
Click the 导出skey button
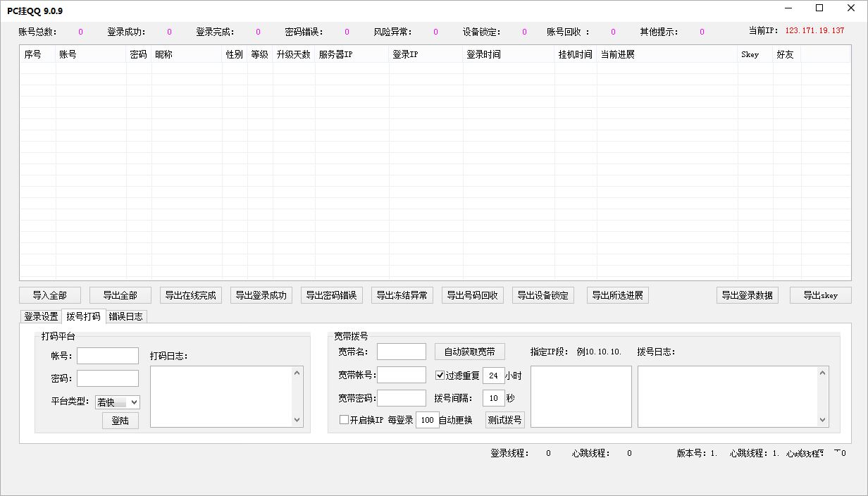821,295
